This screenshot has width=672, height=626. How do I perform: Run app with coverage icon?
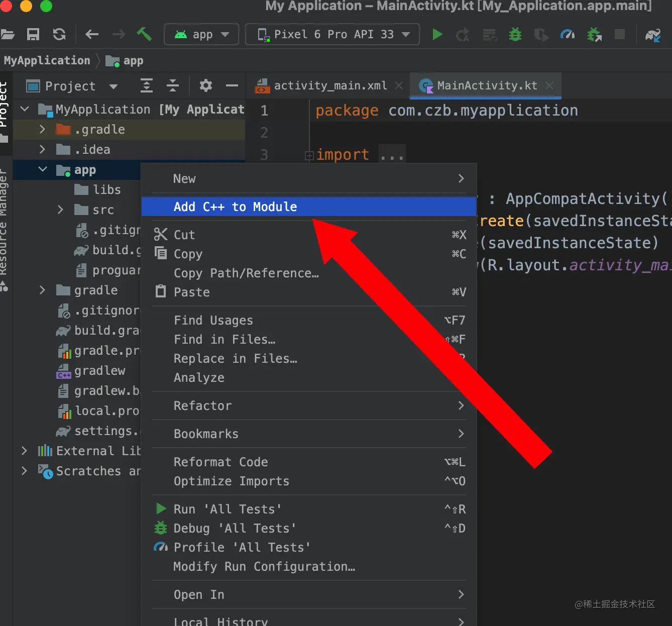(x=541, y=35)
